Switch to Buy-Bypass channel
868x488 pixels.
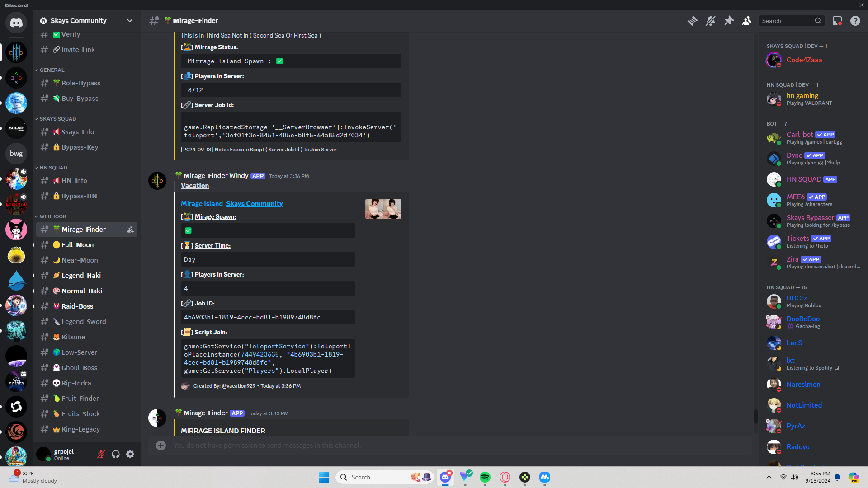click(87, 99)
